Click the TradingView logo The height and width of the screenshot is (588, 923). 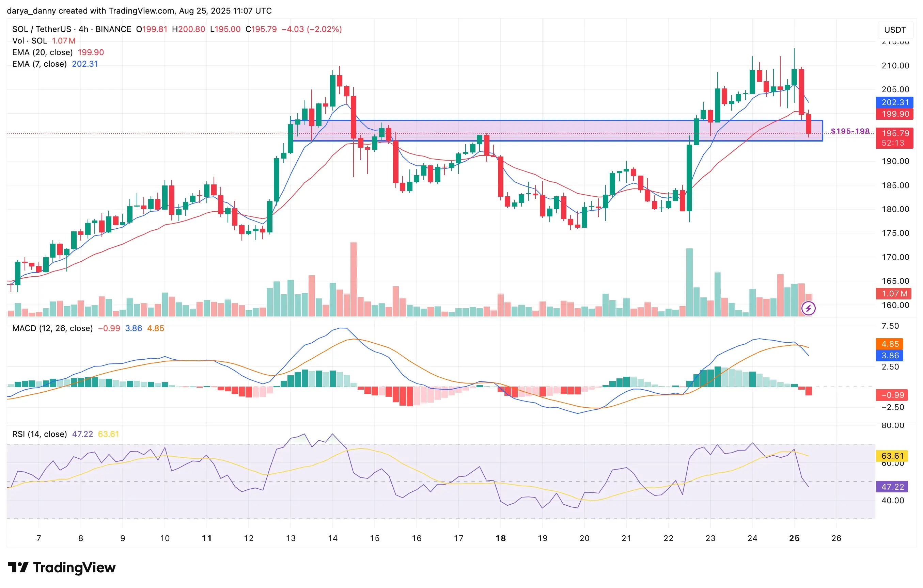pos(62,567)
